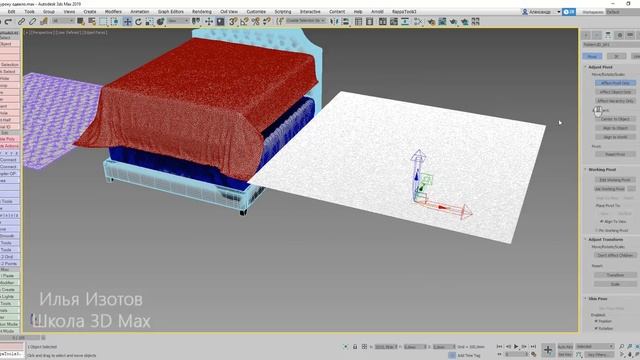Click the Select and Place icon
640x360 pixels.
tap(160, 21)
